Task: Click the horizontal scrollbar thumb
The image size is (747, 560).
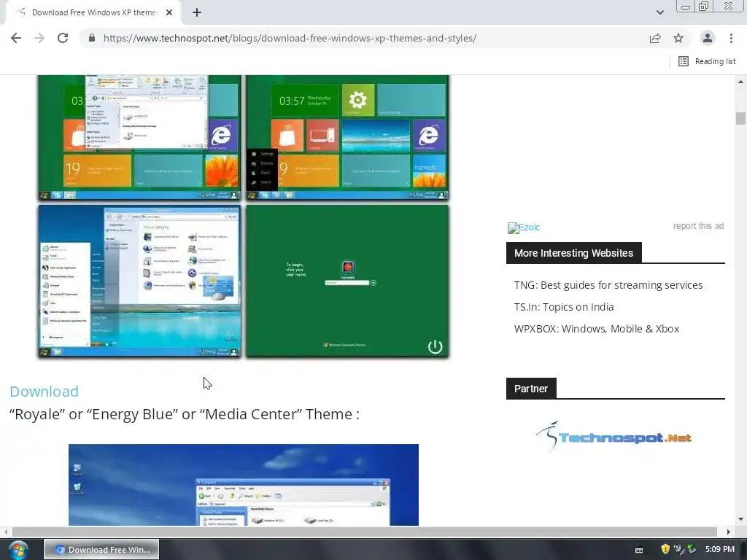Action: (365, 532)
